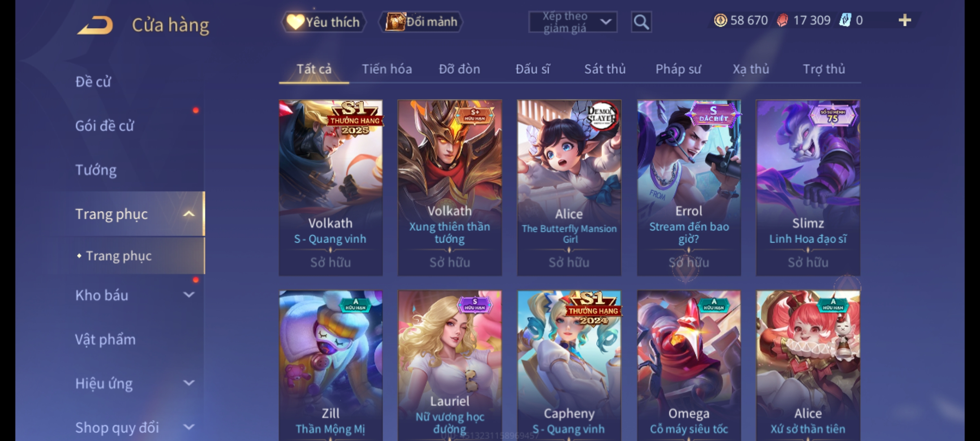Collapse the Trang phục sidebar section
The image size is (980, 441).
coord(189,214)
